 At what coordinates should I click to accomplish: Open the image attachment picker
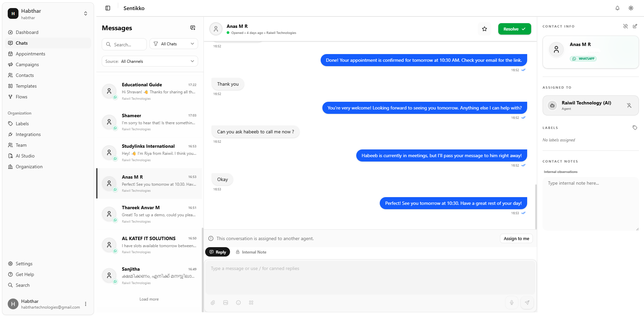coord(226,303)
